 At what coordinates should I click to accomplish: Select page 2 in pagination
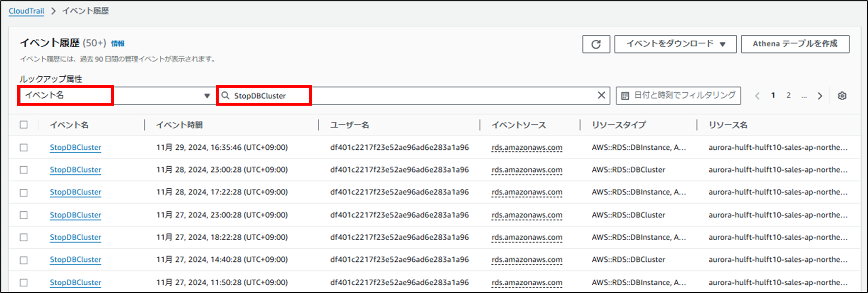click(x=788, y=95)
